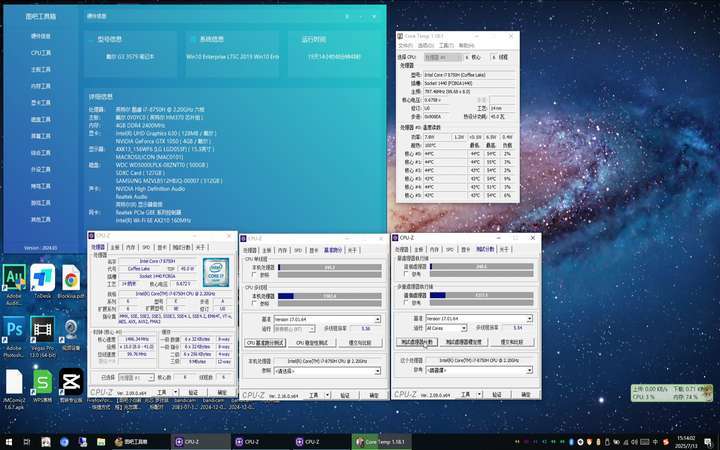Click SAMSUNG MZVLB512HBJQ disk entry in 图吧工具箱

point(169,181)
